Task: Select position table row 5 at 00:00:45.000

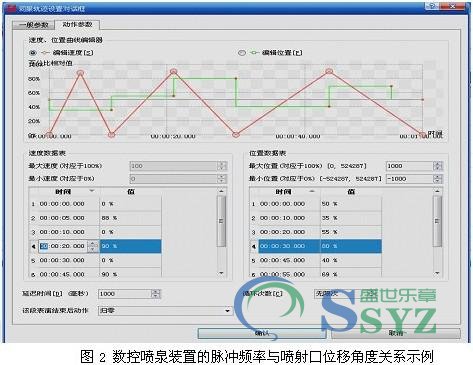Action: click(x=315, y=260)
